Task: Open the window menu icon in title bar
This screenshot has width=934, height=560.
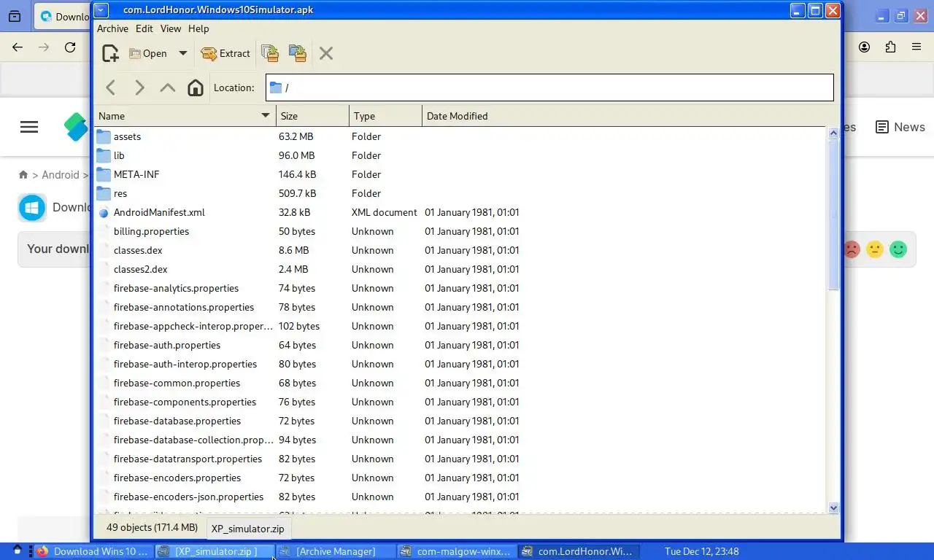Action: pos(101,10)
